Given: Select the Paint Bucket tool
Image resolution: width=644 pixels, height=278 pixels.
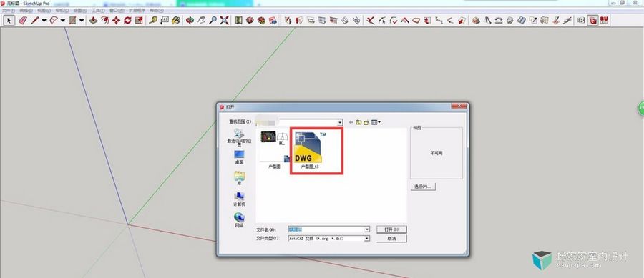Looking at the screenshot, I should (x=176, y=20).
